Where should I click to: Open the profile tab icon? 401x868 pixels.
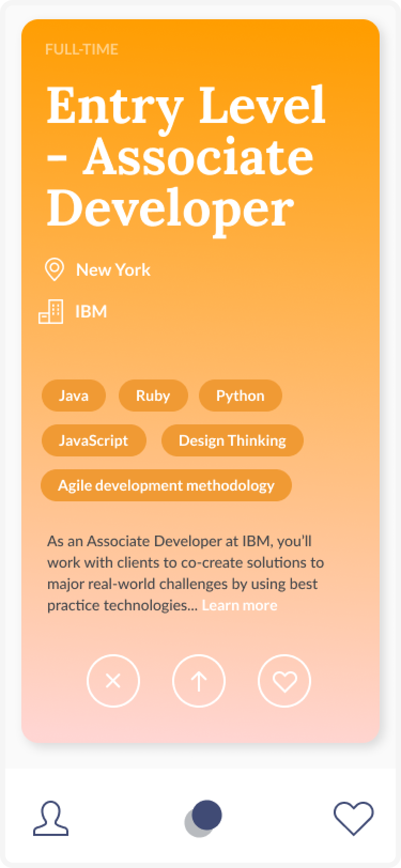pyautogui.click(x=51, y=818)
